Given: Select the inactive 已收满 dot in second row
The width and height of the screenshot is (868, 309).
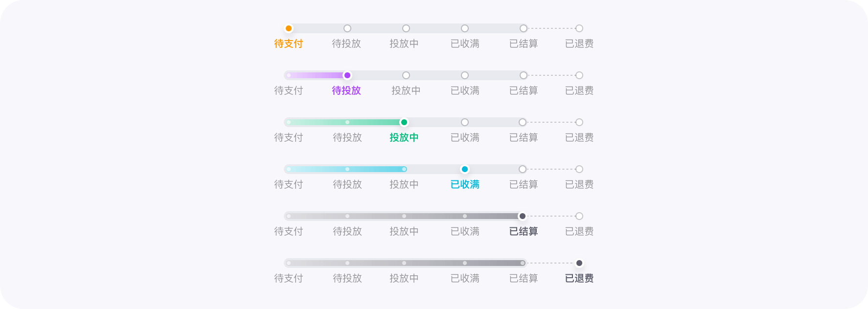Looking at the screenshot, I should coord(464,75).
